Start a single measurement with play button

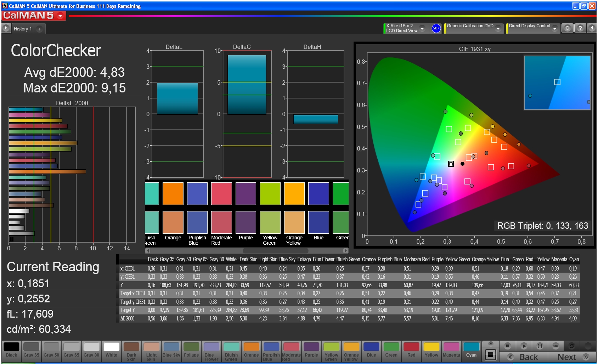click(524, 346)
